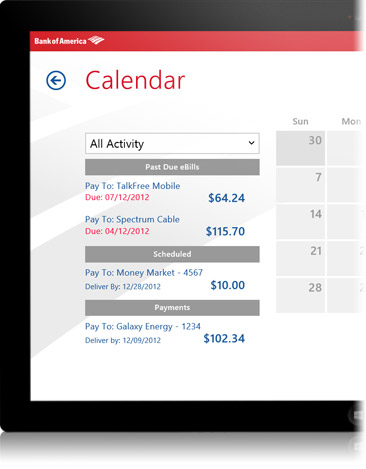Image resolution: width=366 pixels, height=469 pixels.
Task: Click the back arrow icon
Action: [x=56, y=80]
